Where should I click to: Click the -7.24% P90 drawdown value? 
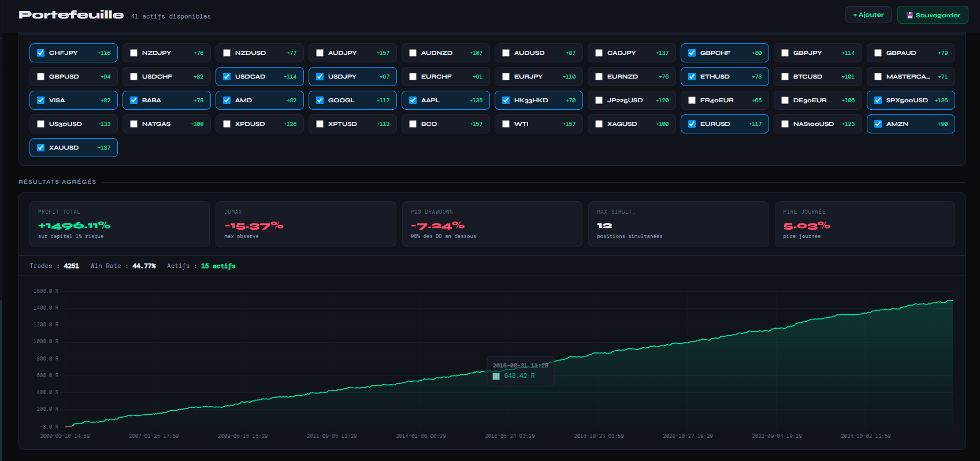[437, 225]
